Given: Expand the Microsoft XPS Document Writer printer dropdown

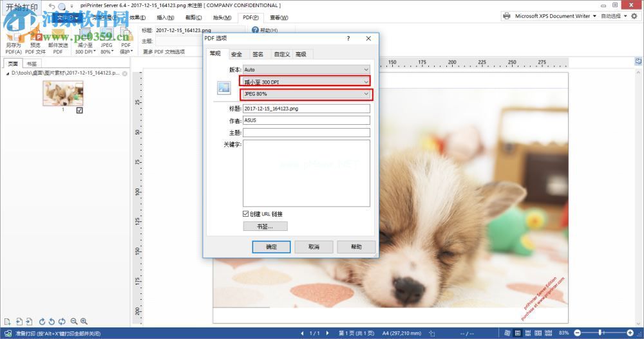Looking at the screenshot, I should (x=594, y=16).
